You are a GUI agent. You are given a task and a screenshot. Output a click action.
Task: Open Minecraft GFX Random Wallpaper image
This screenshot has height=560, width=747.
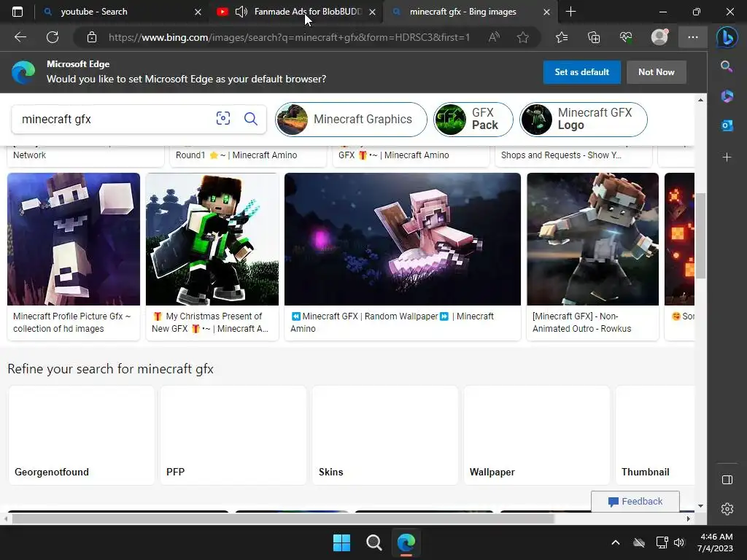click(403, 239)
